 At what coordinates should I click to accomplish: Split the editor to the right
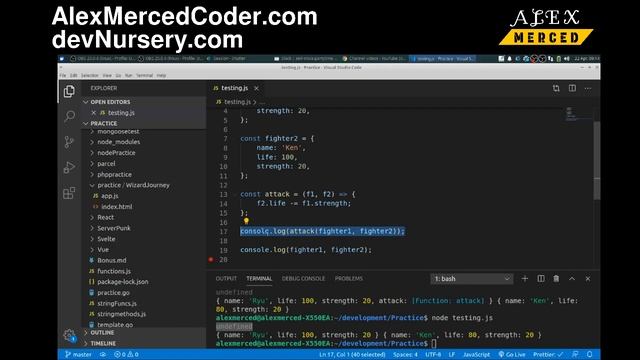(572, 88)
